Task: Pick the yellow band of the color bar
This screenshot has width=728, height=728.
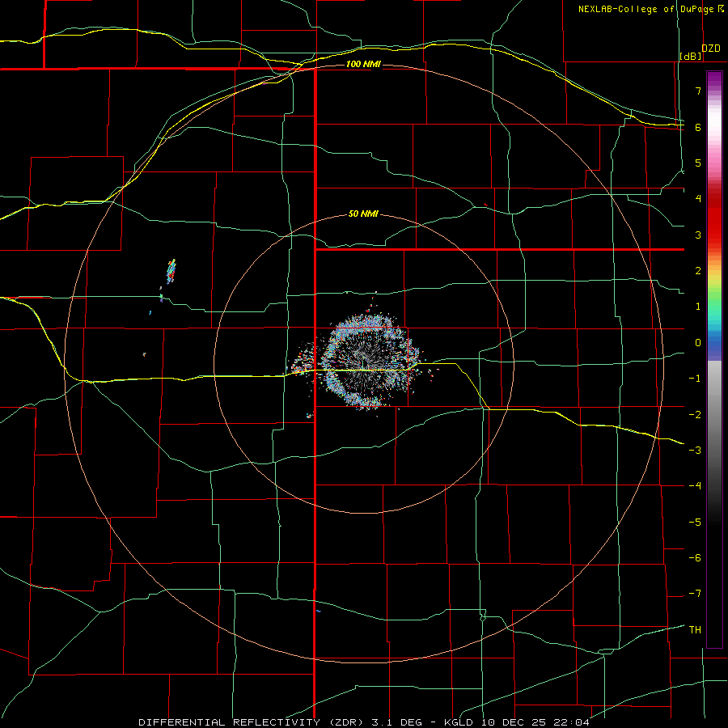Action: [714, 281]
